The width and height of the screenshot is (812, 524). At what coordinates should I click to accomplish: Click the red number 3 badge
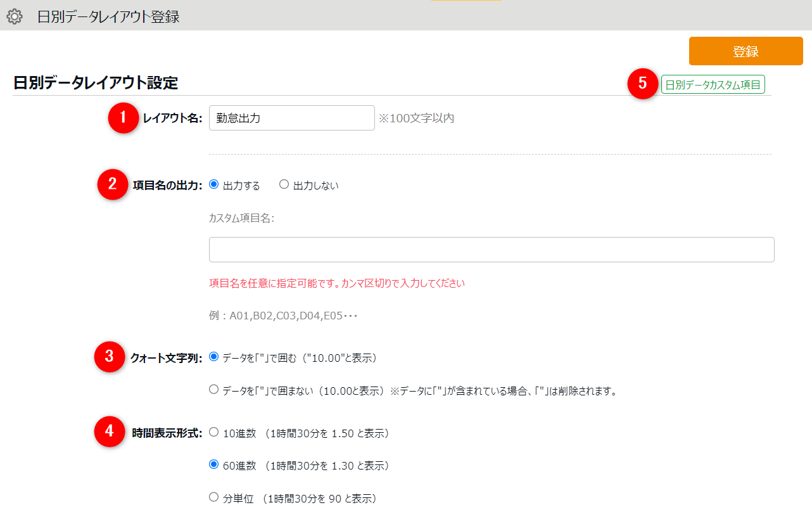(110, 357)
